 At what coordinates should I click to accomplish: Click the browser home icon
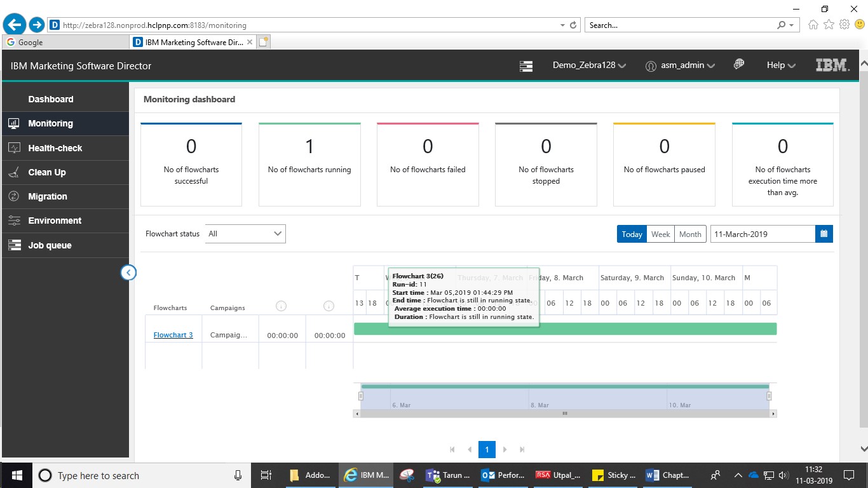pos(813,25)
